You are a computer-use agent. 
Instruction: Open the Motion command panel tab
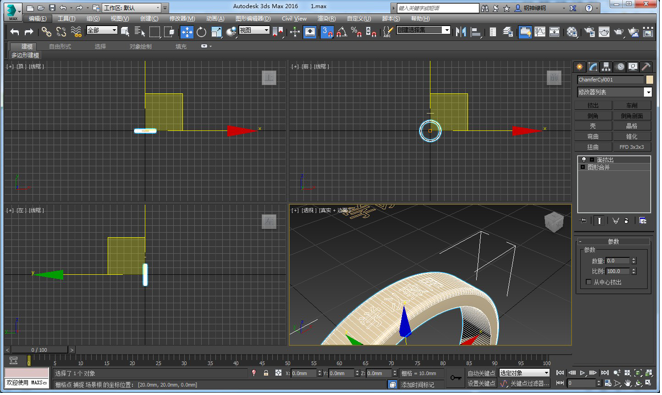pos(620,67)
